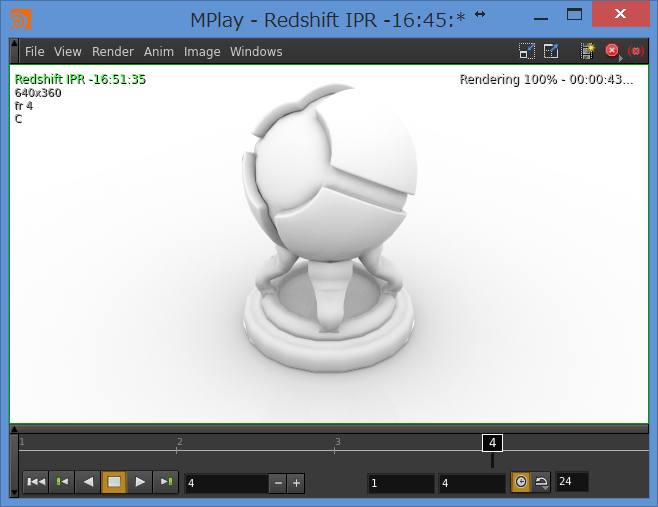This screenshot has width=658, height=507.
Task: Open the Image menu
Action: coord(202,51)
